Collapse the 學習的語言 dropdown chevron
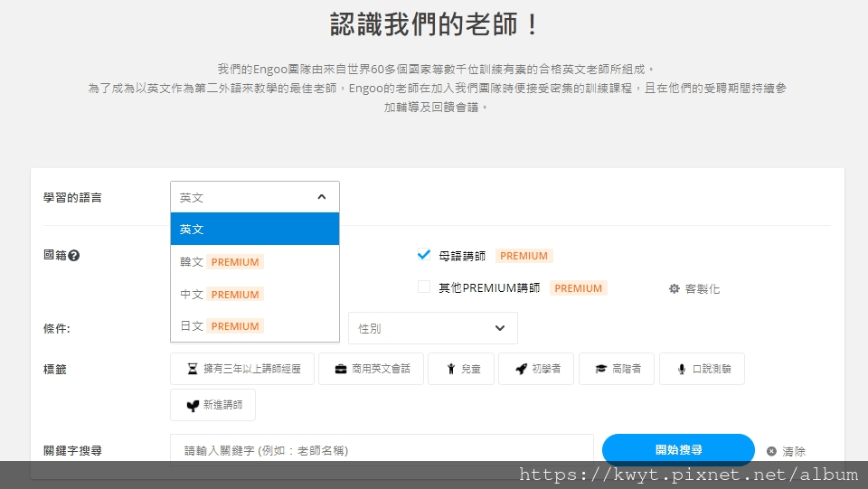Viewport: 868px width, 489px height. (x=322, y=197)
